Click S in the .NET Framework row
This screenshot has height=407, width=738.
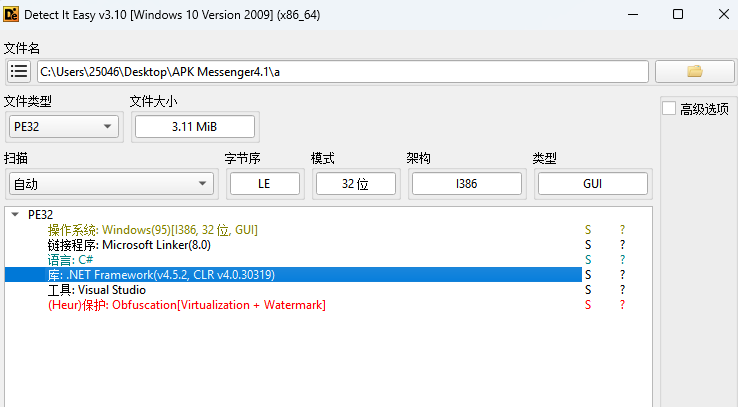(588, 275)
